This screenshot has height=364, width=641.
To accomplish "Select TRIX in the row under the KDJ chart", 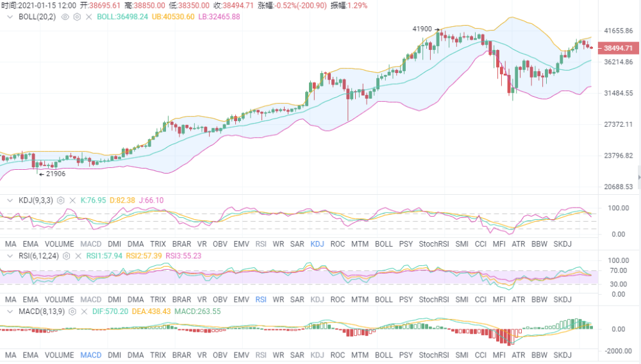I will [x=158, y=244].
